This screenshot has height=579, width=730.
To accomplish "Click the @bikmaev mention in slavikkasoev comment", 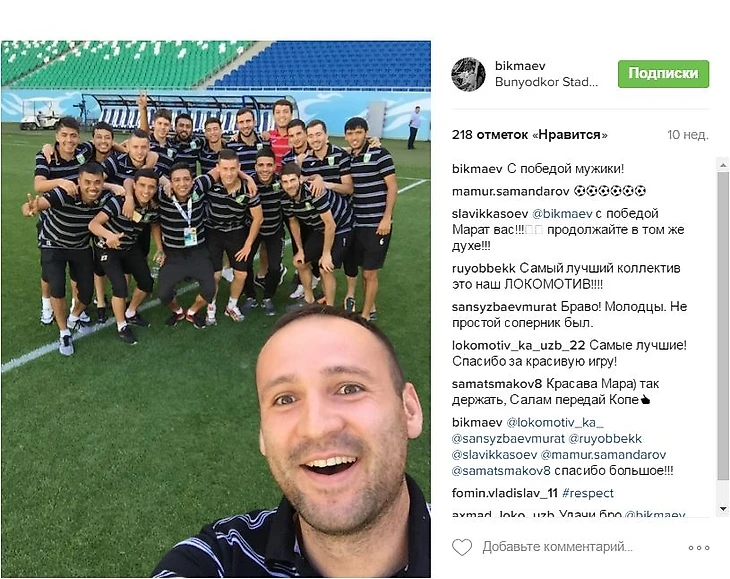I will [x=562, y=214].
